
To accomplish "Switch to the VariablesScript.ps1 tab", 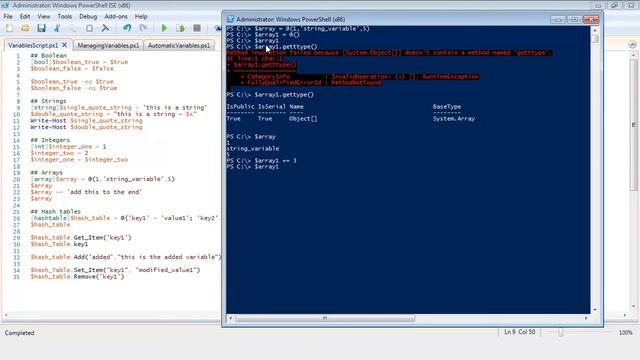I will point(33,45).
